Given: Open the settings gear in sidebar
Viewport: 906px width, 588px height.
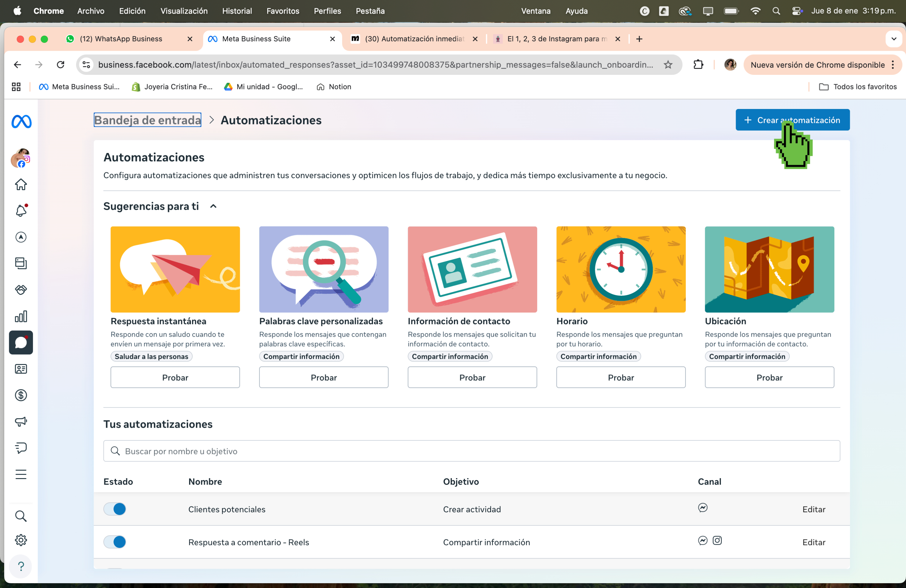Looking at the screenshot, I should click(x=21, y=540).
